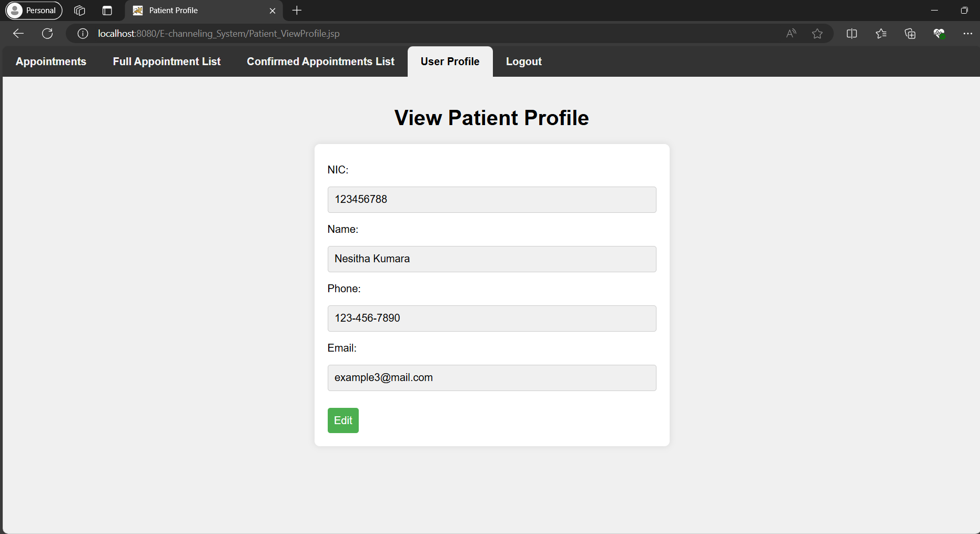Click the Email field
This screenshot has width=980, height=534.
(491, 378)
